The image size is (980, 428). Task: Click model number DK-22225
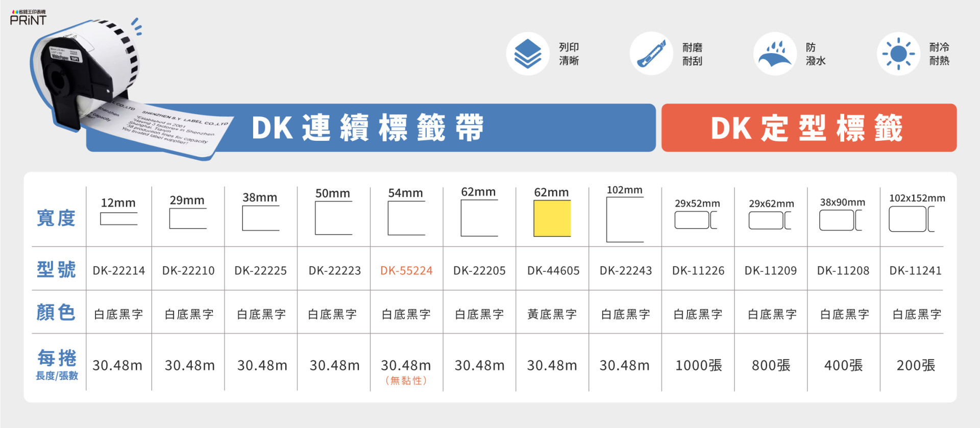(261, 270)
